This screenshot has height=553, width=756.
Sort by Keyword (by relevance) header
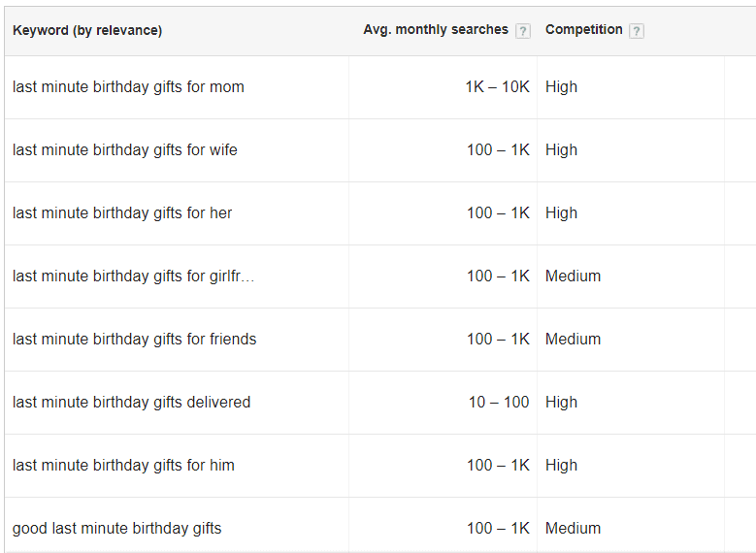[87, 30]
